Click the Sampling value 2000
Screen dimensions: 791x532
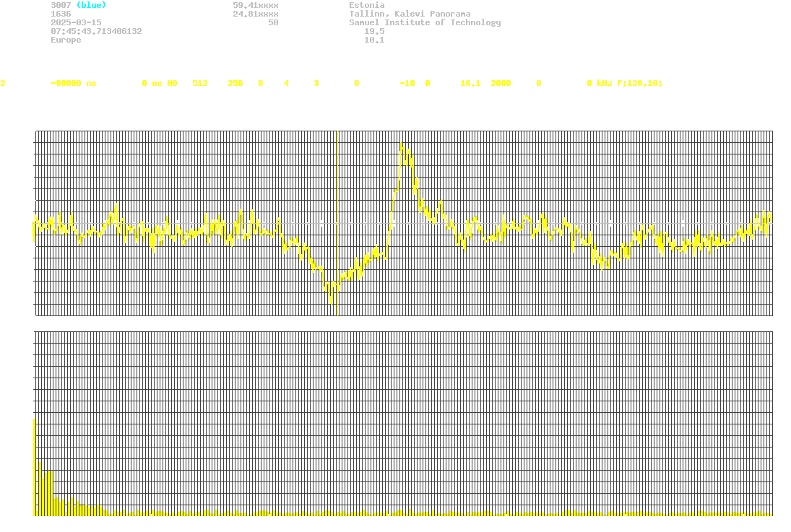coord(501,83)
